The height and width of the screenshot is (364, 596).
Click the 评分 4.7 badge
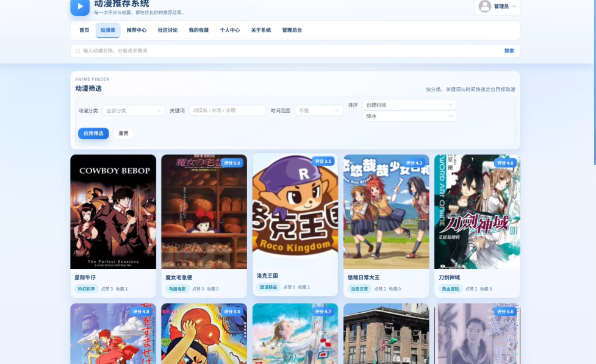coord(323,312)
